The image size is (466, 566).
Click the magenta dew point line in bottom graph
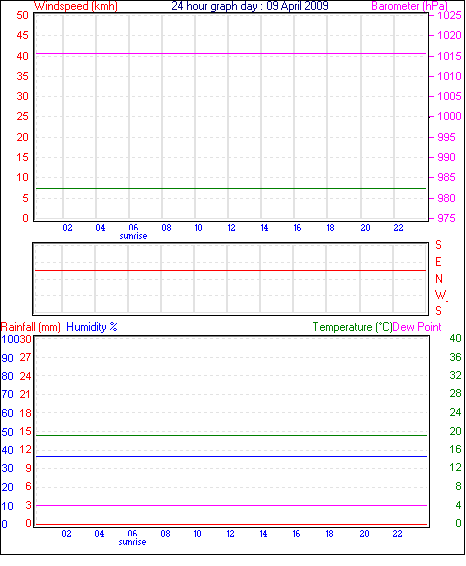(x=231, y=505)
